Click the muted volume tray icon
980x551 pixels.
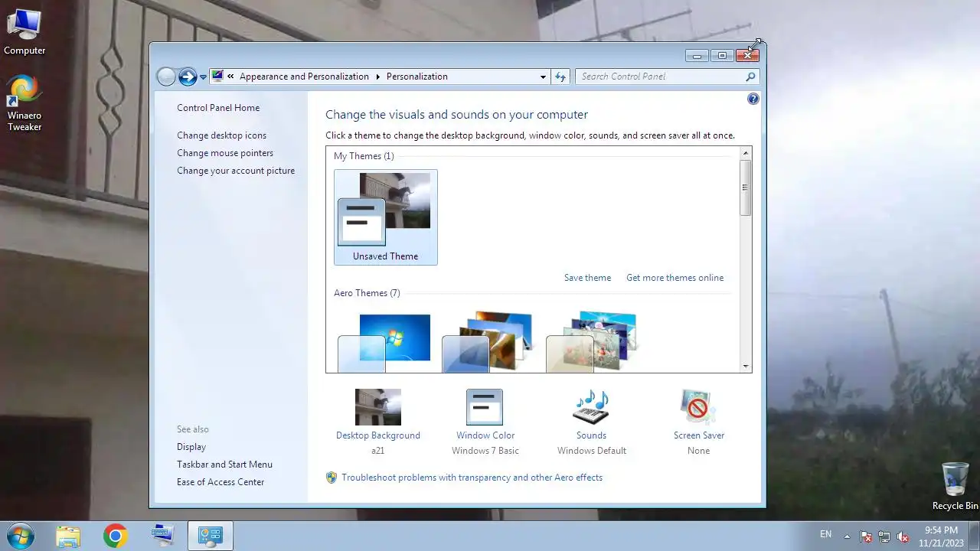click(903, 536)
